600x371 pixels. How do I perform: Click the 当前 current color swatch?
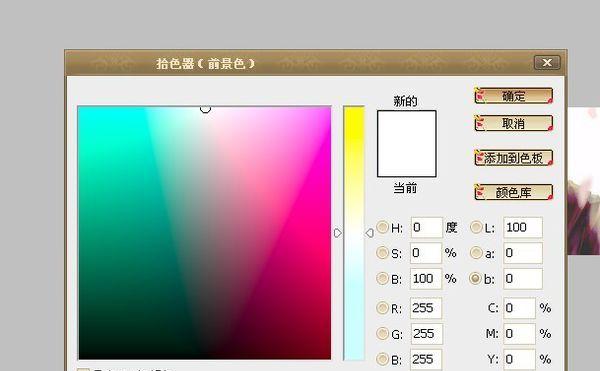coord(407,160)
